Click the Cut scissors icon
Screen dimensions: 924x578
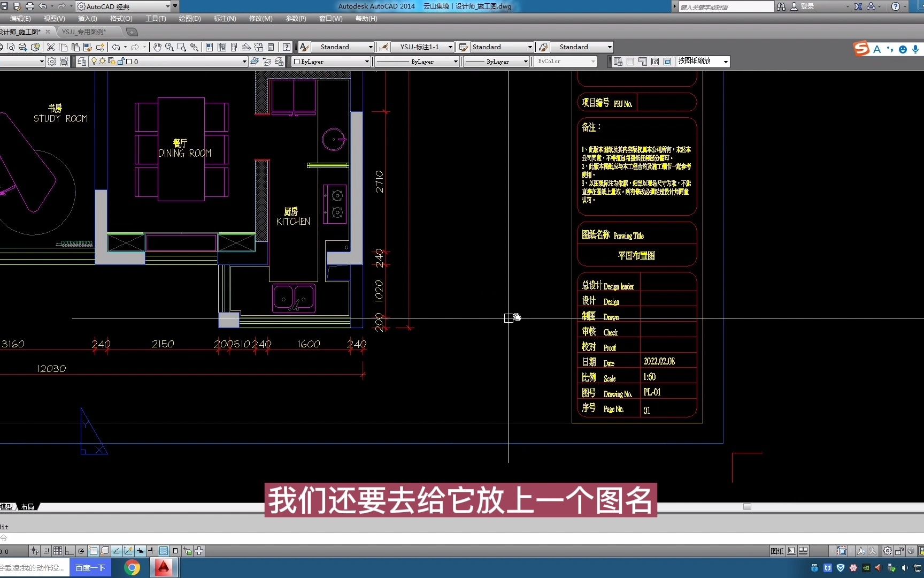[x=51, y=47]
